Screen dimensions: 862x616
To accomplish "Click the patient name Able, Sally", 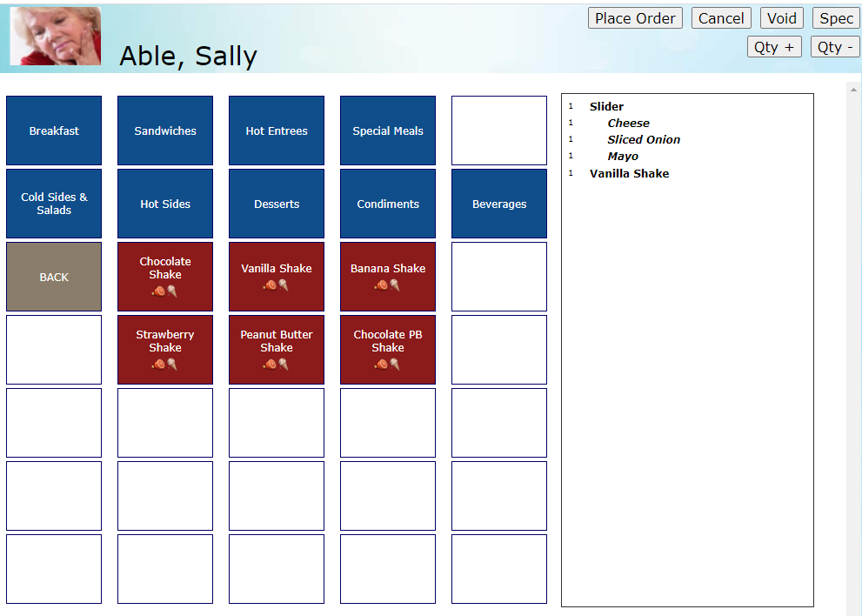I will tap(188, 56).
